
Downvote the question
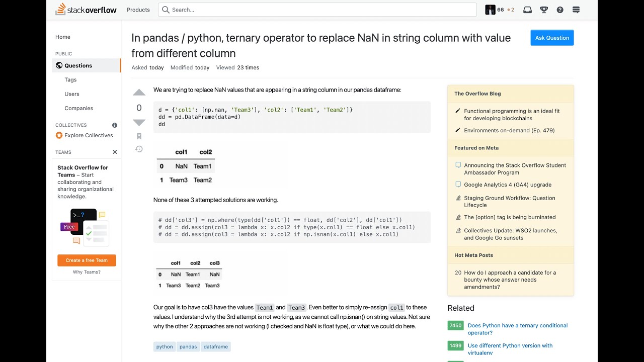139,122
